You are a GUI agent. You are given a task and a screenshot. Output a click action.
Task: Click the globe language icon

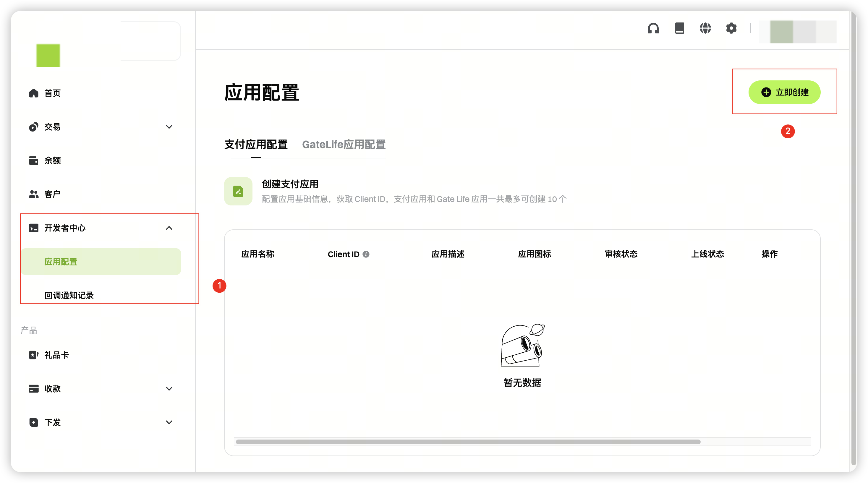705,28
